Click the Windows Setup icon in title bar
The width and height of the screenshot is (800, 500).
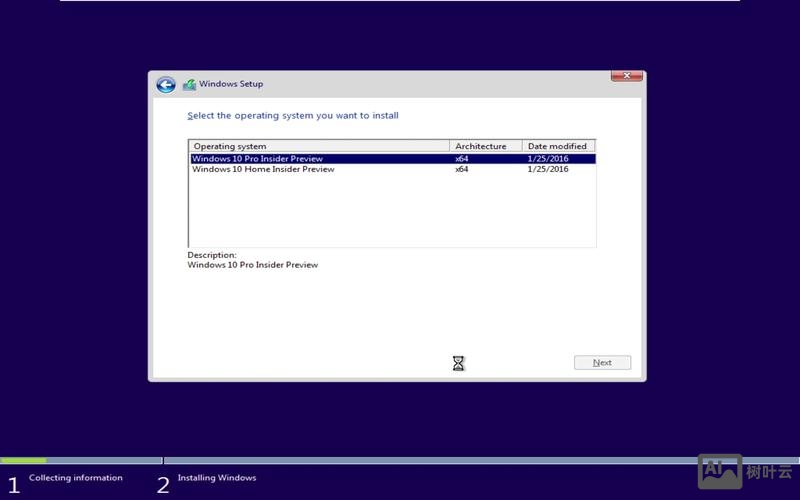(x=189, y=85)
